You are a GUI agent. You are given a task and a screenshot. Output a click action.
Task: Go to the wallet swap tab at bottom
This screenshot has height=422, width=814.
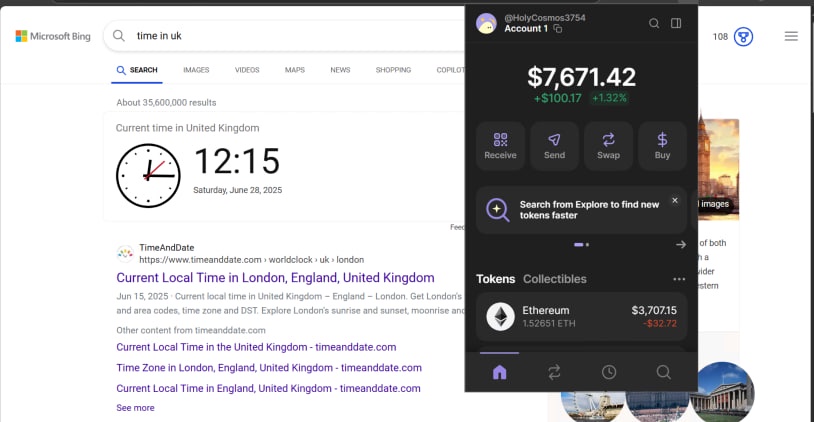554,372
